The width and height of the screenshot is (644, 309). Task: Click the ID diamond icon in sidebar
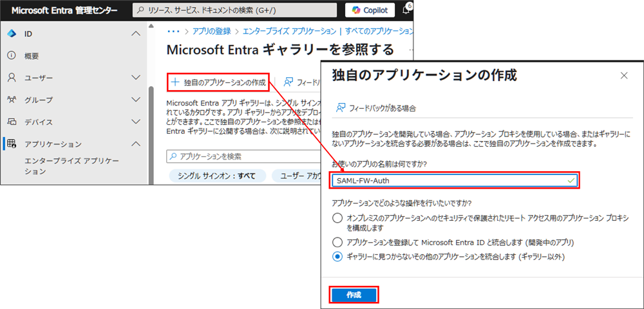[x=12, y=34]
